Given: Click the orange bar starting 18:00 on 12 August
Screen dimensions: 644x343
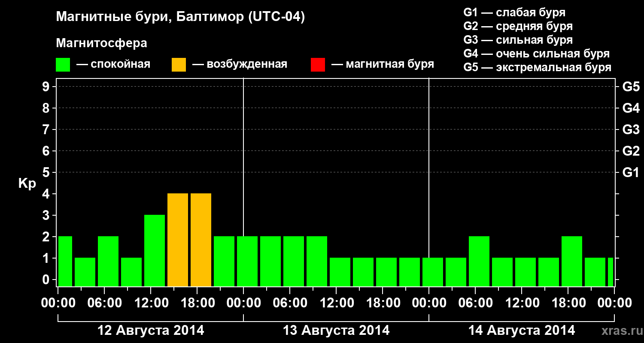Looking at the screenshot, I should (201, 240).
